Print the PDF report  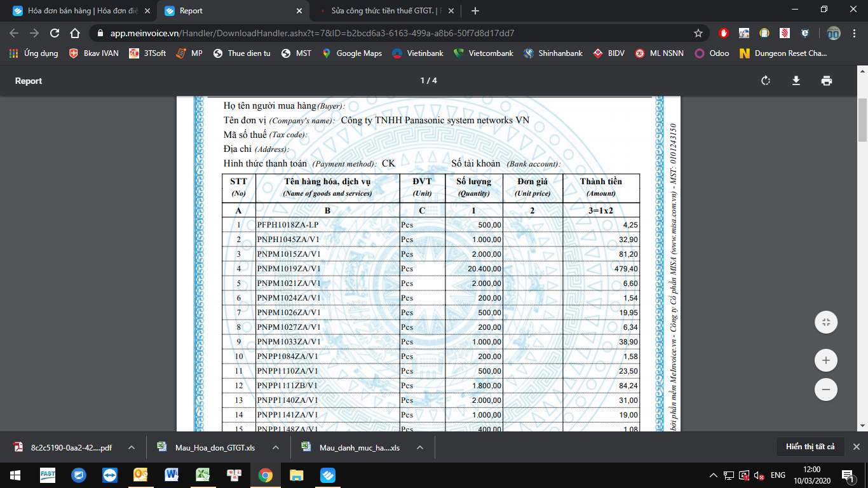tap(826, 81)
